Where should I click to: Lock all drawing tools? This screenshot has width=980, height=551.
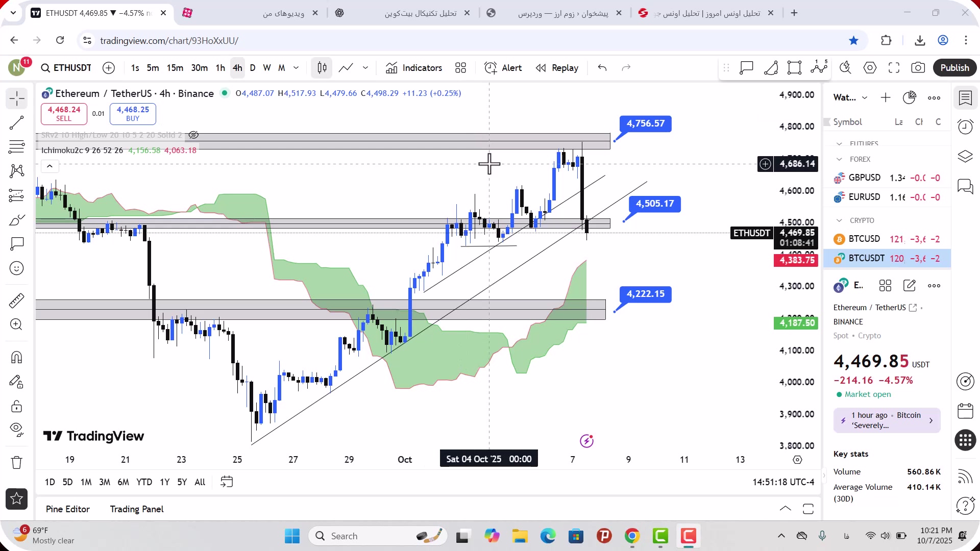click(x=16, y=406)
